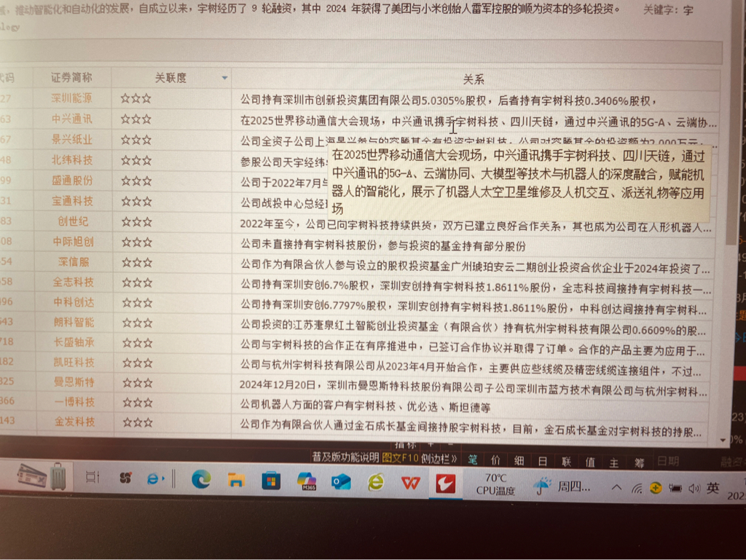Open the Microsoft 365 Copilot app
The width and height of the screenshot is (746, 560).
pyautogui.click(x=307, y=481)
